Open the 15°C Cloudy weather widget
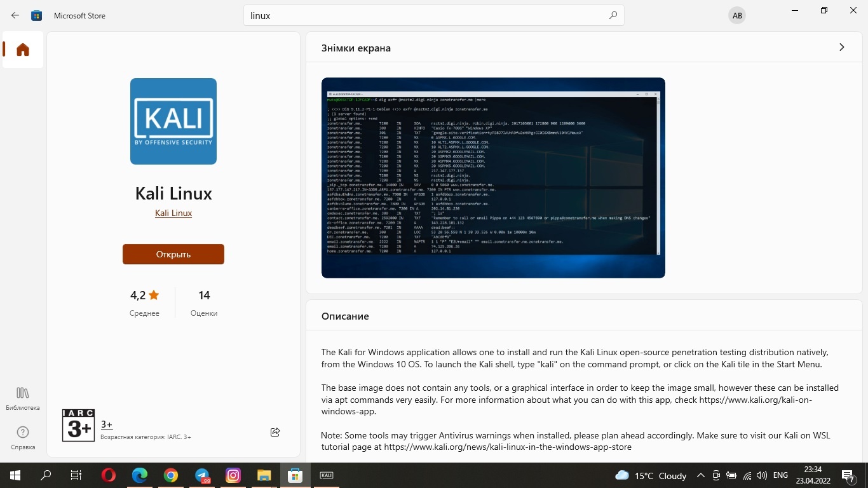This screenshot has height=488, width=868. [651, 475]
